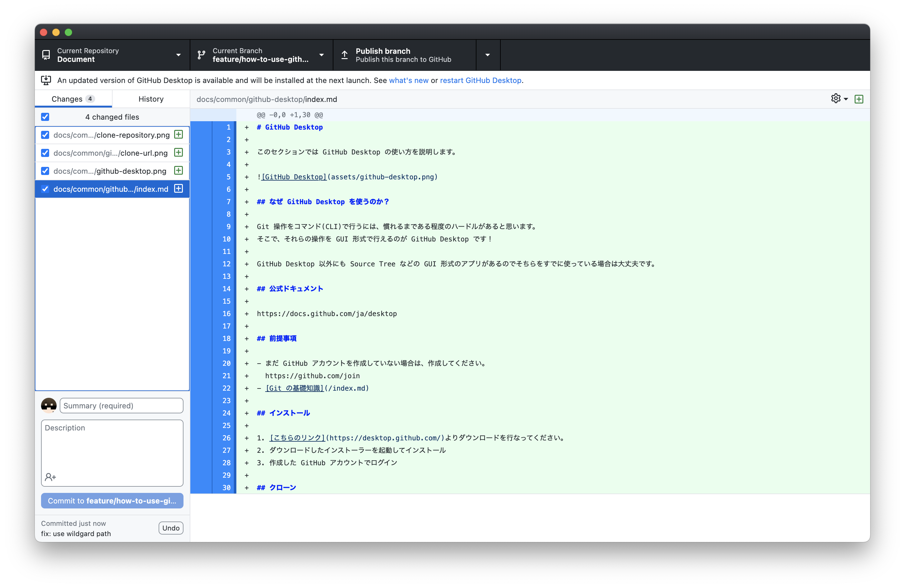Select the clone-url.png file row
The width and height of the screenshot is (905, 588).
[x=112, y=153]
